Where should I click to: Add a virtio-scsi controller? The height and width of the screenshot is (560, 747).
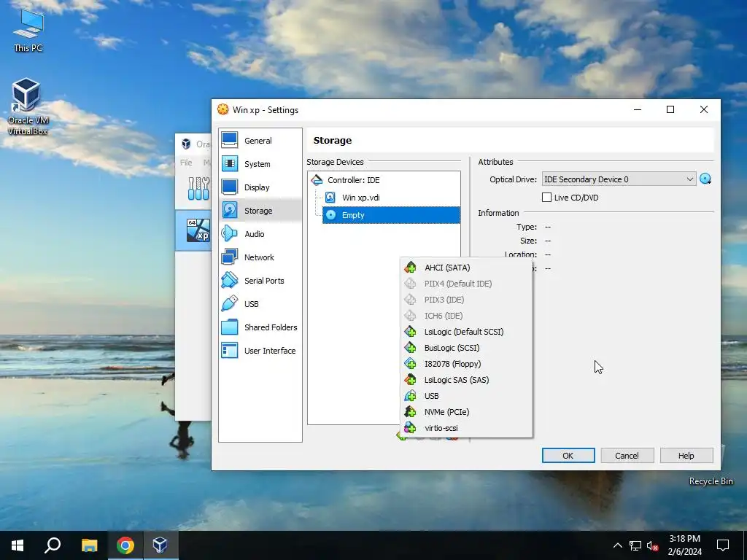(x=466, y=428)
